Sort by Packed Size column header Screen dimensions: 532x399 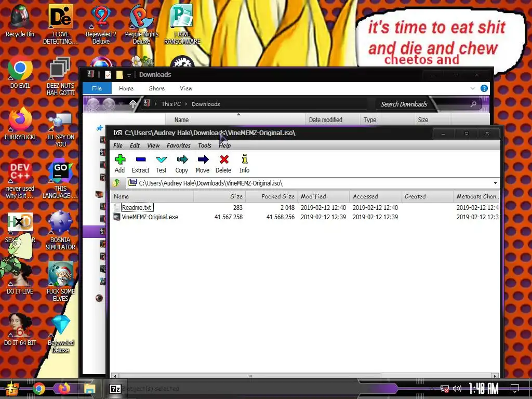click(271, 196)
